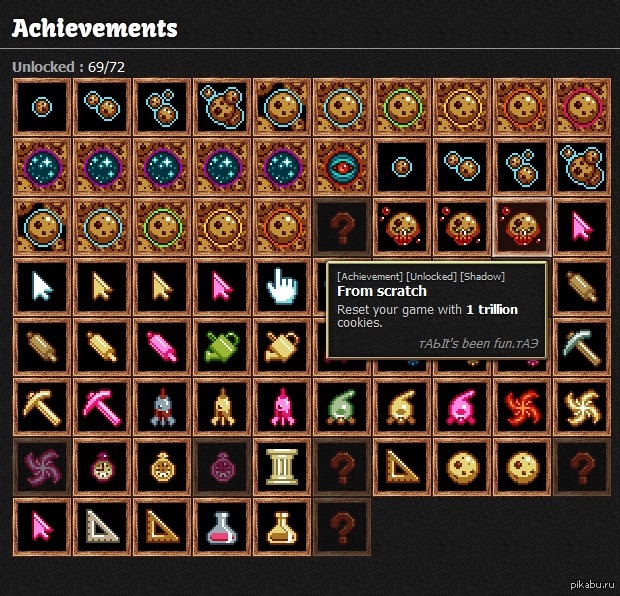Click the white marble pillar achievement
Screen dimensions: 620x596
[282, 467]
